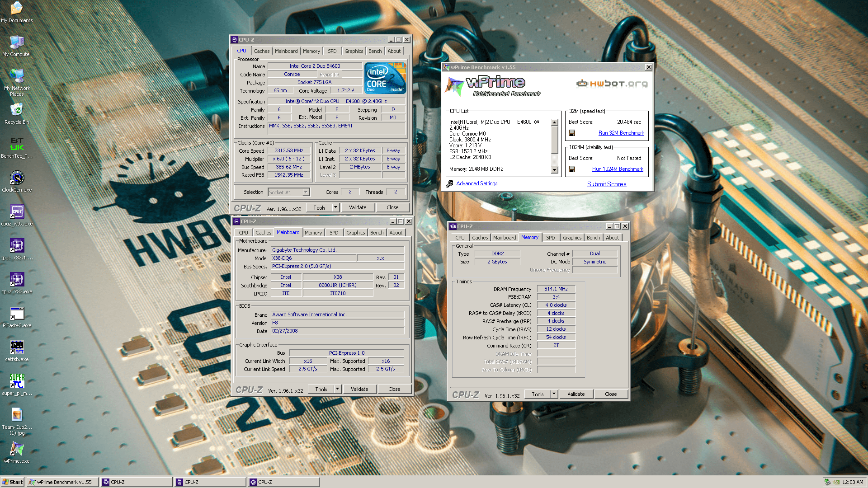
Task: Open Team-Cup2 jpg file icon
Action: click(17, 422)
